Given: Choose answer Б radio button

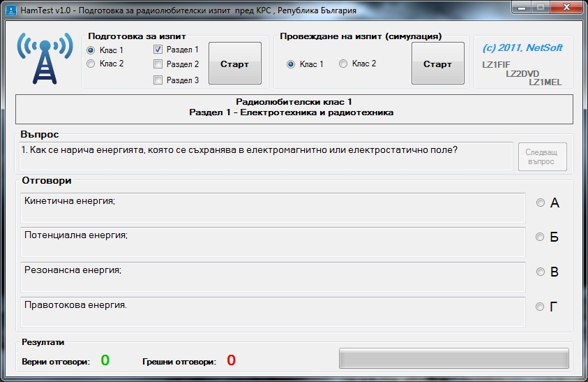Looking at the screenshot, I should [540, 237].
